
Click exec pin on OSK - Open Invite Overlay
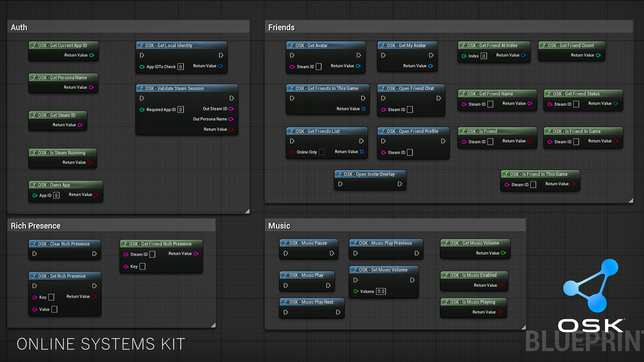340,184
